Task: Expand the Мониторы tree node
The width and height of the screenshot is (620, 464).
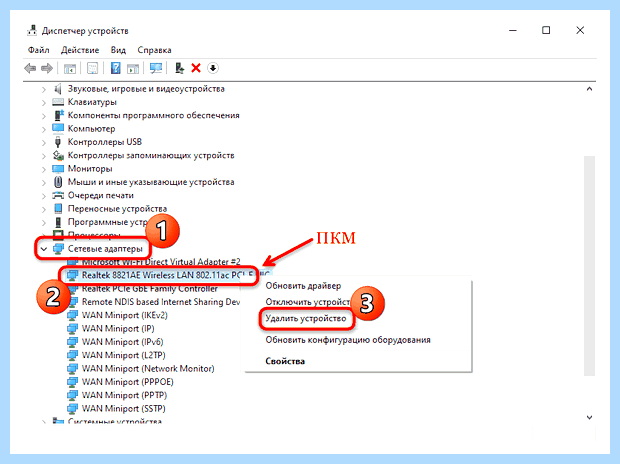Action: coord(44,169)
